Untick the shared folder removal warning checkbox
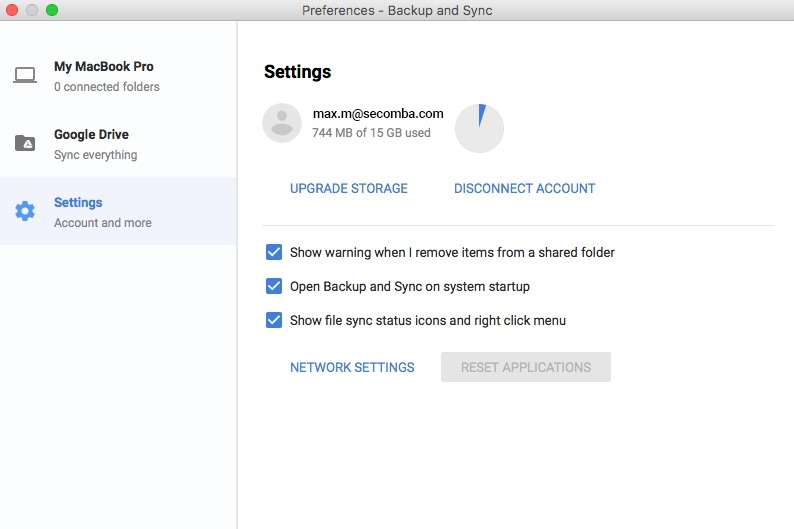The height and width of the screenshot is (529, 794). [x=274, y=252]
